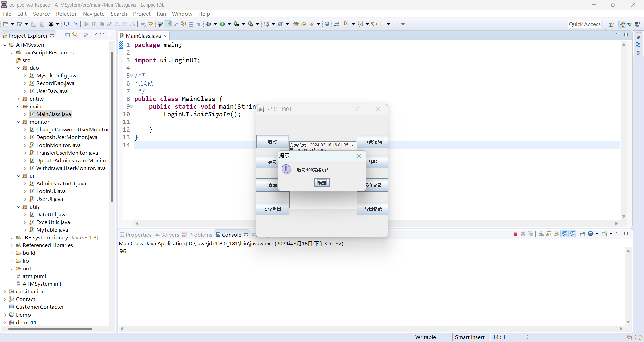This screenshot has height=342, width=644.
Task: Toggle Show Console on standard error change
Action: 572,234
